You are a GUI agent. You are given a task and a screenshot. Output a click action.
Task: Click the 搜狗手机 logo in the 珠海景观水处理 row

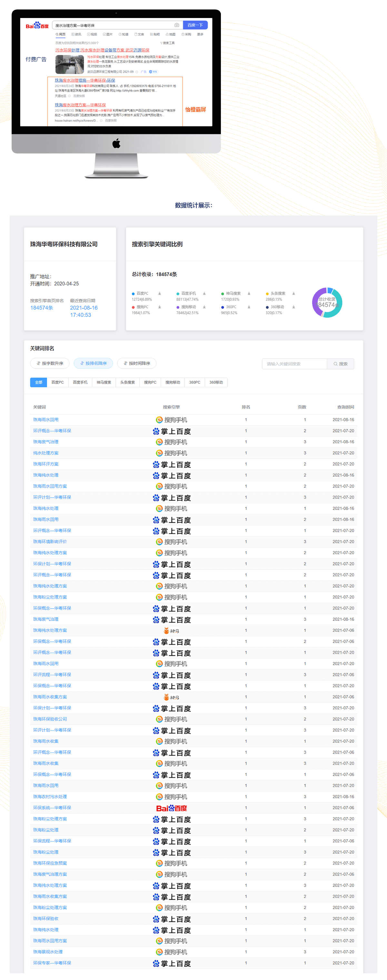(x=171, y=952)
